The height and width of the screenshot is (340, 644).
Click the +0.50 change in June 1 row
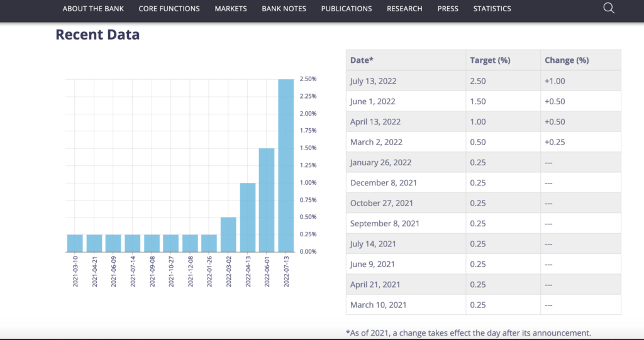(x=555, y=101)
